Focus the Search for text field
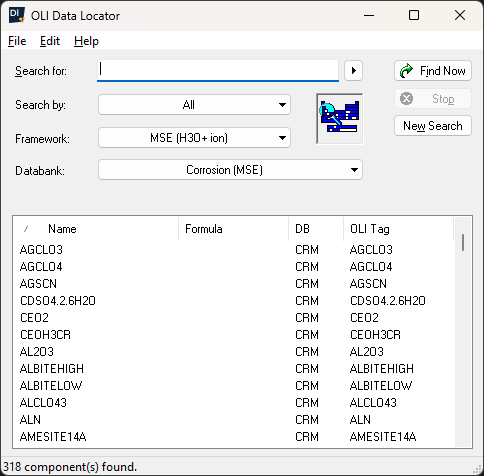 (x=218, y=70)
